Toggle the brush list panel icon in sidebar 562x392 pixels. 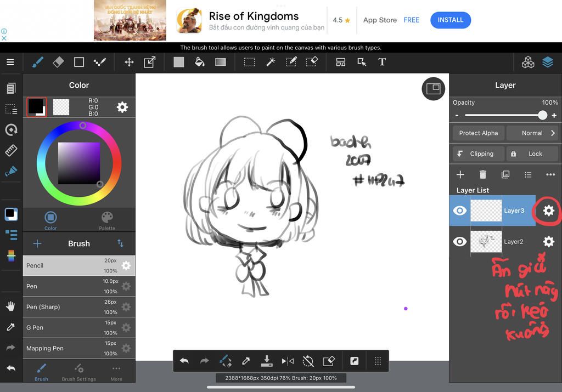coord(11,235)
